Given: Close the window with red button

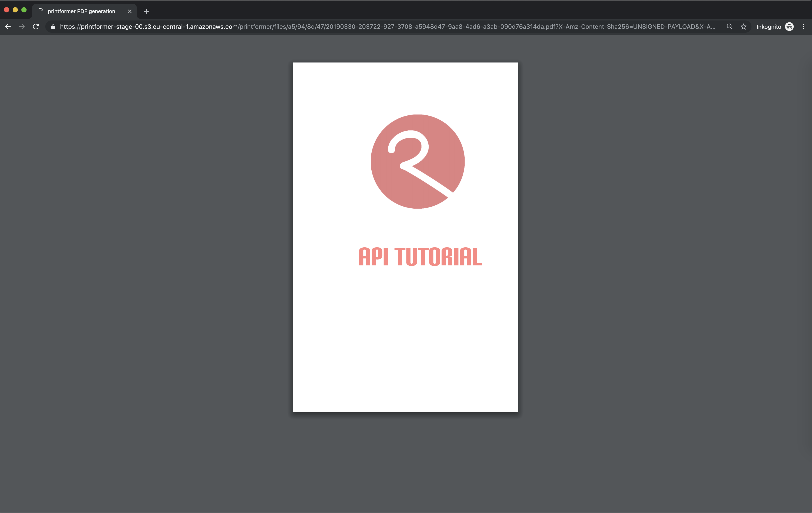Looking at the screenshot, I should (x=6, y=10).
